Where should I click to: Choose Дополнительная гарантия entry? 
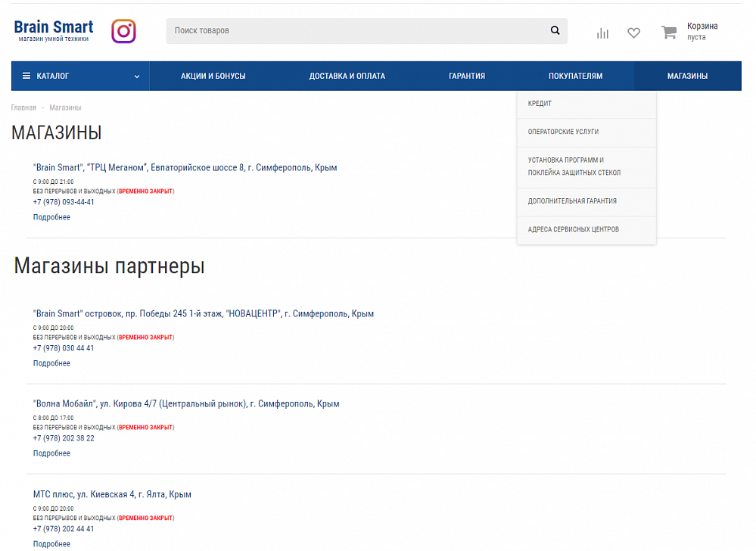click(586, 201)
